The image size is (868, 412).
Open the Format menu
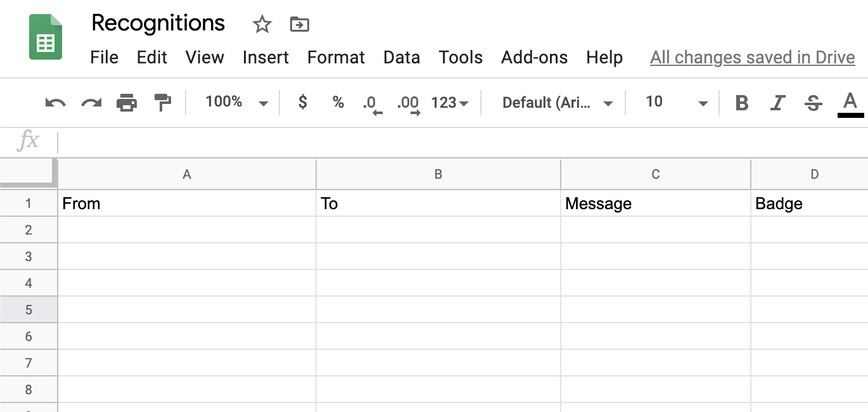pos(336,57)
